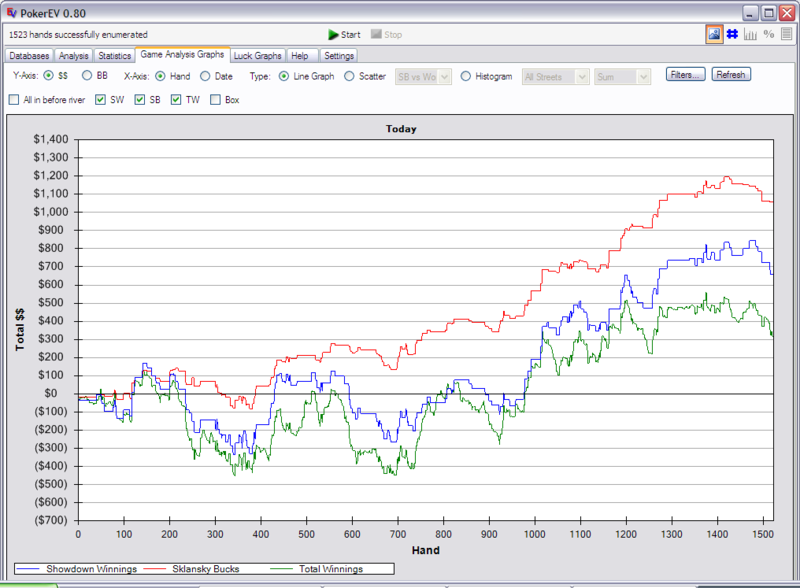
Task: Uncheck the SW checkbox
Action: point(101,100)
